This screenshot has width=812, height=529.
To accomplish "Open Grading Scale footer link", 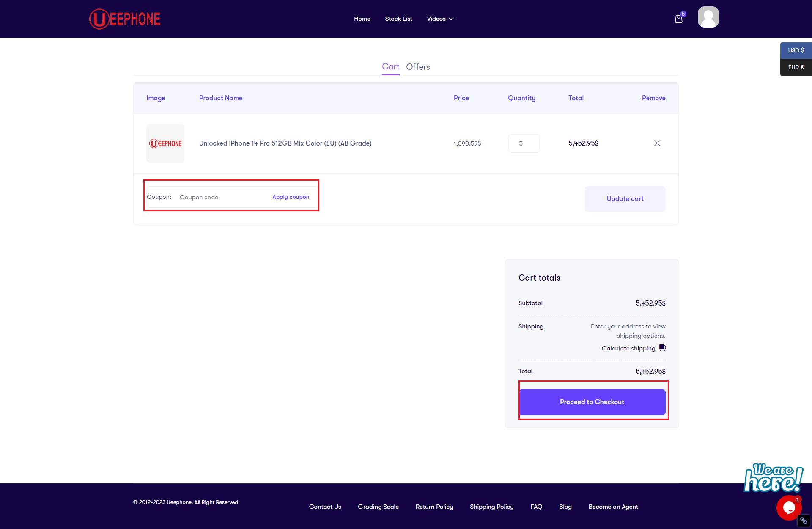I will coord(378,507).
